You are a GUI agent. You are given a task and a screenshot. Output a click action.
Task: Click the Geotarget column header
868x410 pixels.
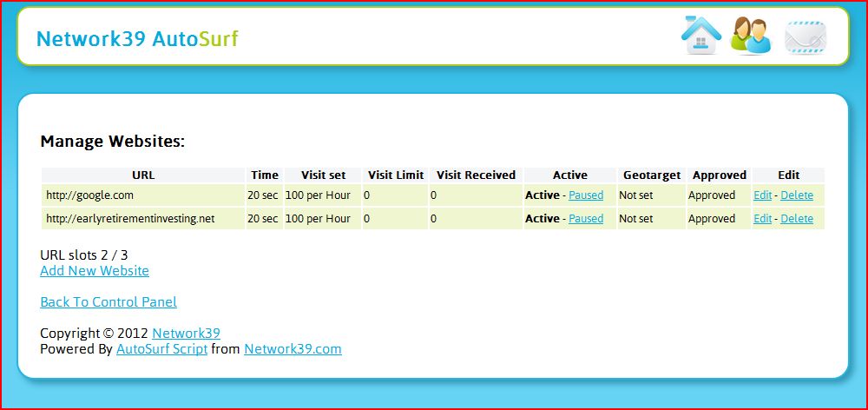click(652, 175)
